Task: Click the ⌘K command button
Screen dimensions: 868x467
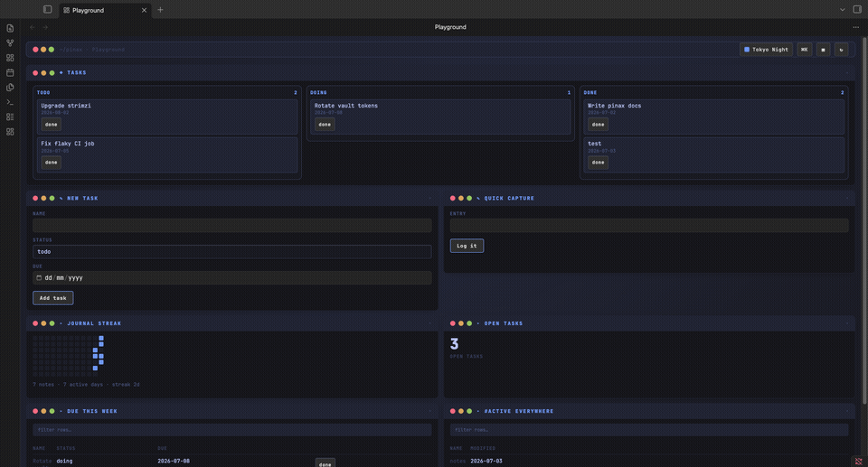Action: (805, 50)
